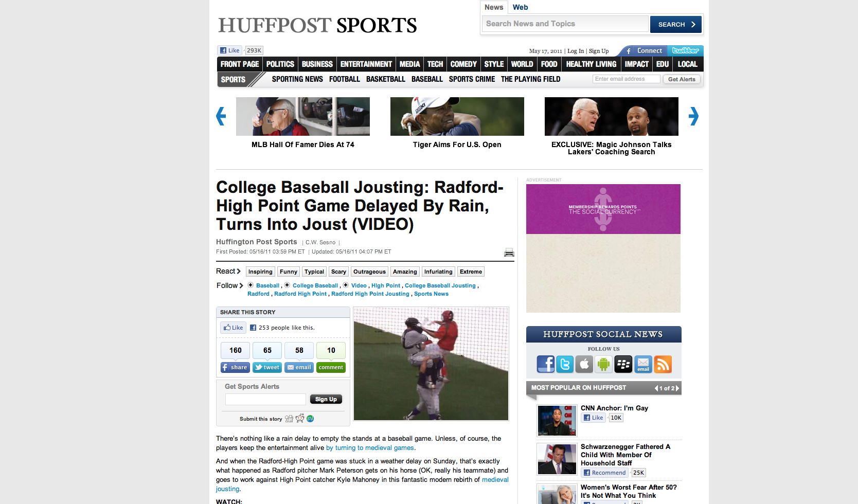858x504 pixels.
Task: React to the story as Funny
Action: (x=288, y=272)
